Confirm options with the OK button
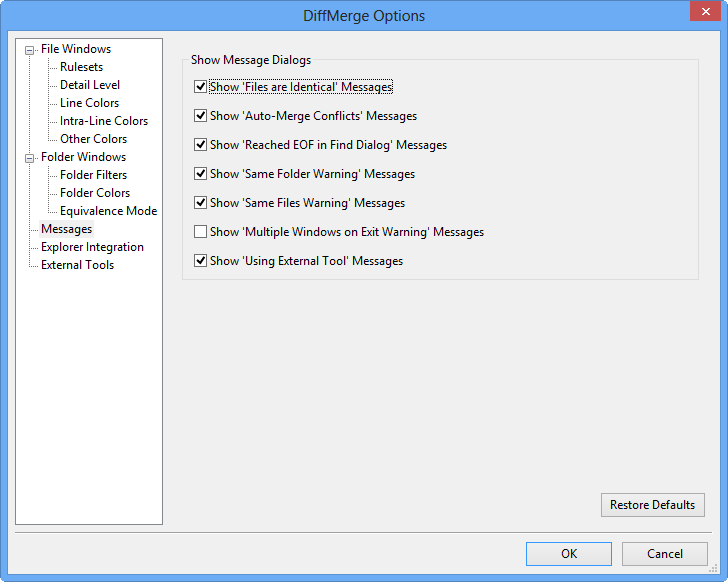Viewport: 728px width, 582px height. (x=568, y=554)
